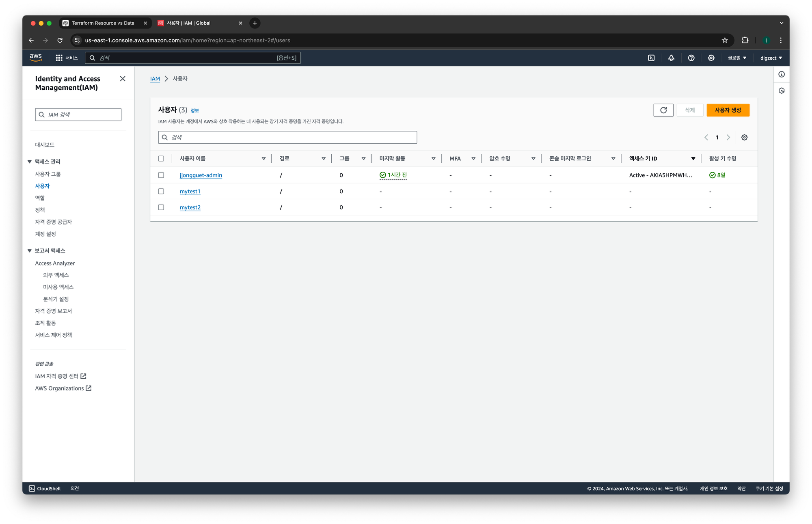Image resolution: width=812 pixels, height=524 pixels.
Task: Go back in browser history
Action: click(31, 40)
